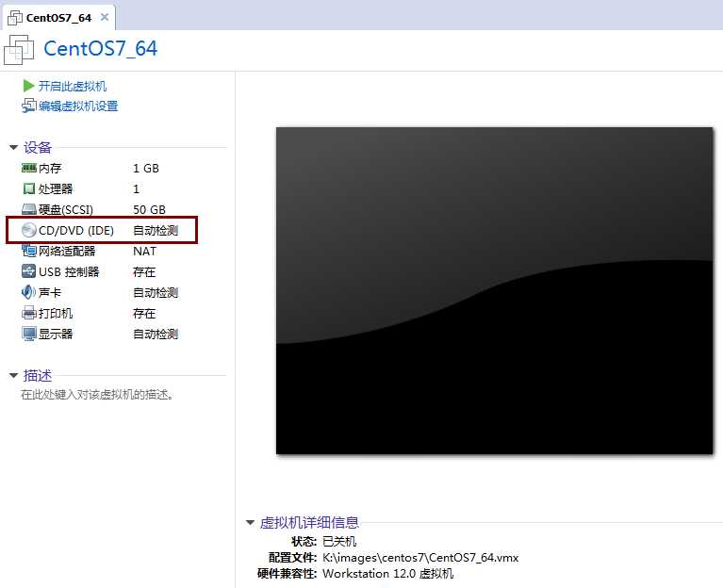Click the black VM preview screen
Viewport: 723px width, 588px height.
tap(495, 291)
